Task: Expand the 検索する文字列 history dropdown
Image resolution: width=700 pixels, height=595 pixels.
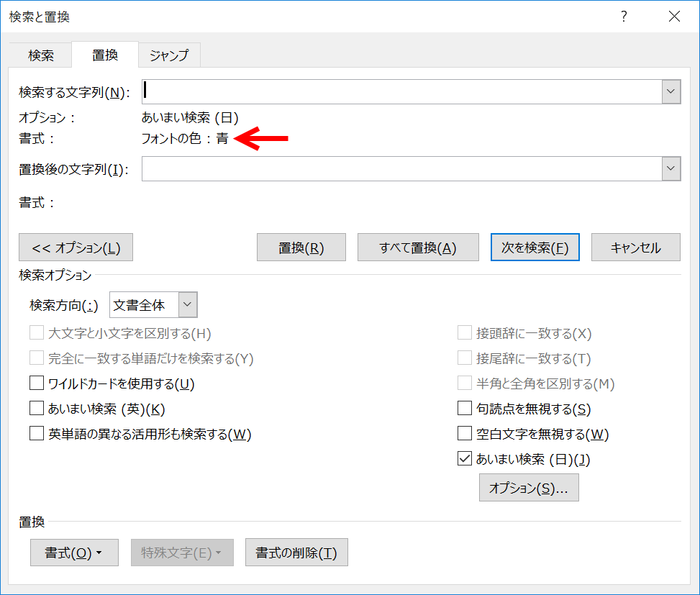Action: pos(671,91)
